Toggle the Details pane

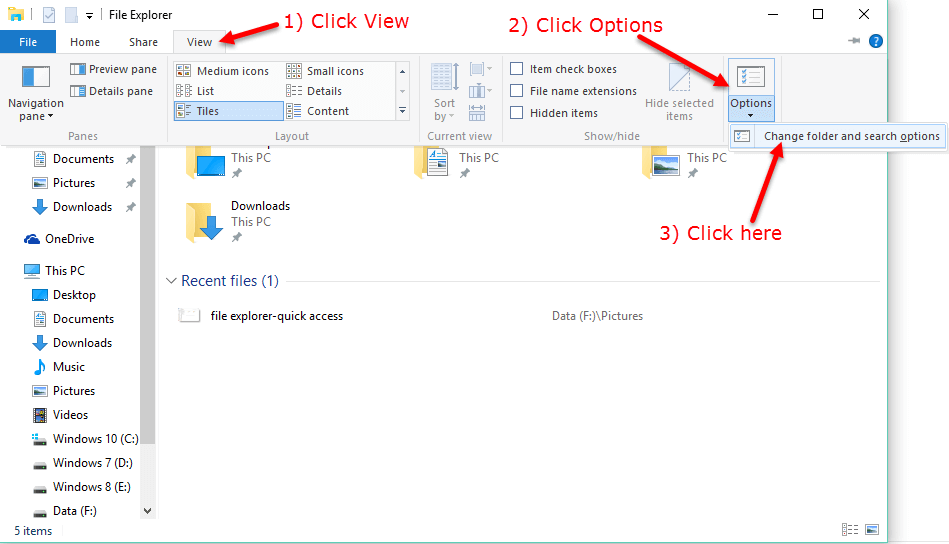click(111, 91)
